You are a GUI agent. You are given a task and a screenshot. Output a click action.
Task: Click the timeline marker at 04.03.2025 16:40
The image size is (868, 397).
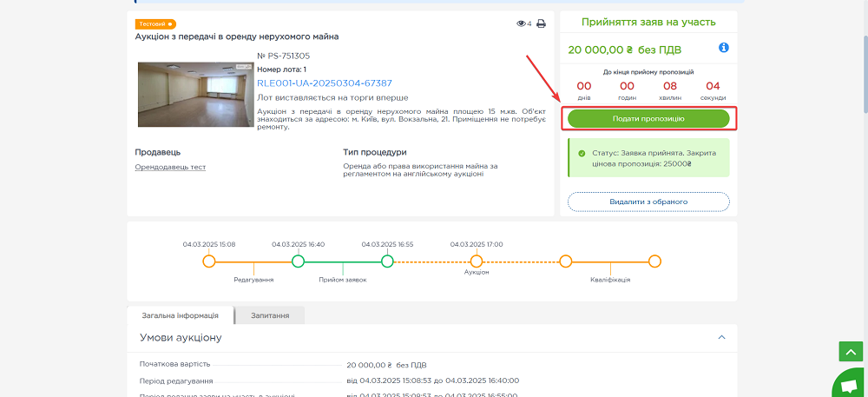click(298, 261)
